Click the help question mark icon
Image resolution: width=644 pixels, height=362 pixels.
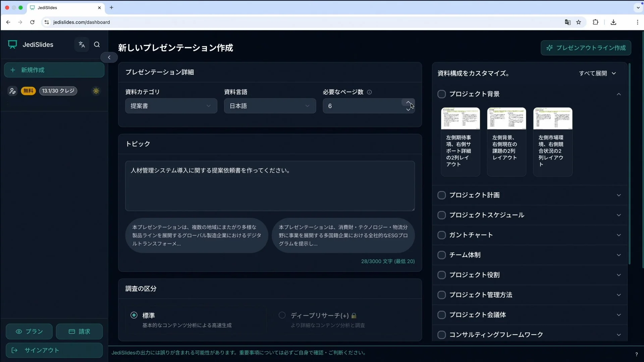pos(636,354)
